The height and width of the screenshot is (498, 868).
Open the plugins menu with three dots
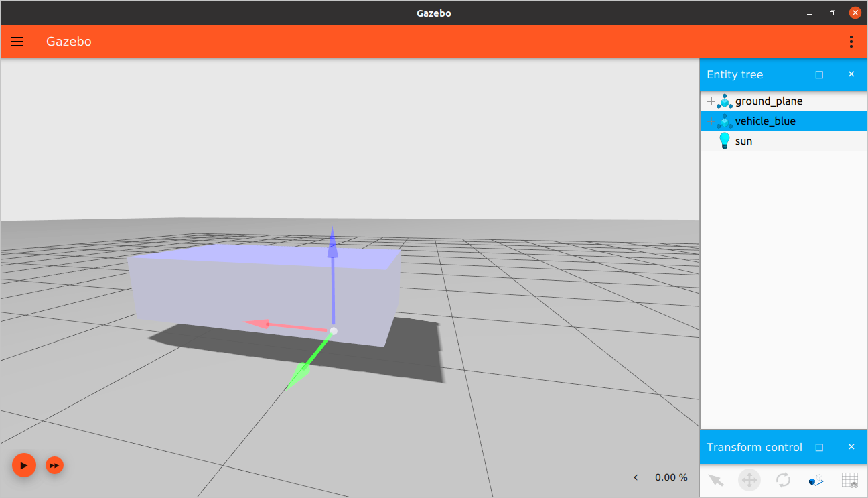[x=851, y=41]
